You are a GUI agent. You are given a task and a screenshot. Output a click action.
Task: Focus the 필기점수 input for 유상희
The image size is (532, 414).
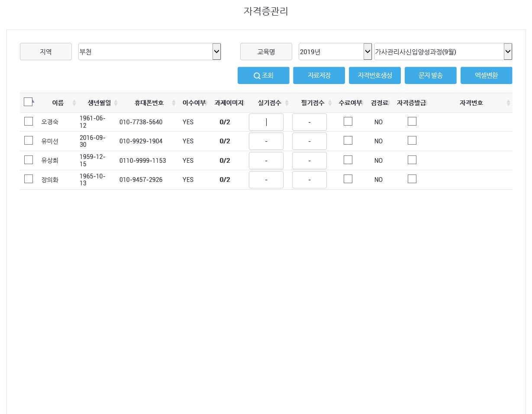310,161
